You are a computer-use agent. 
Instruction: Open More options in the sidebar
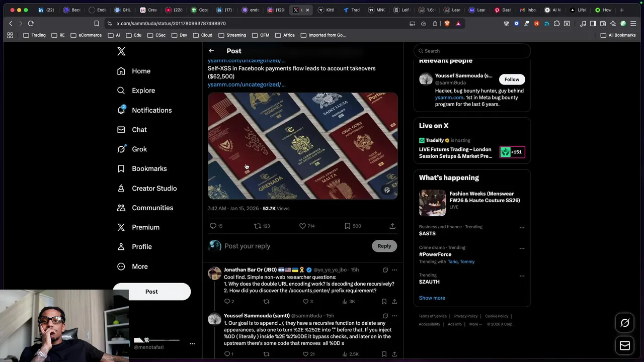tap(133, 266)
